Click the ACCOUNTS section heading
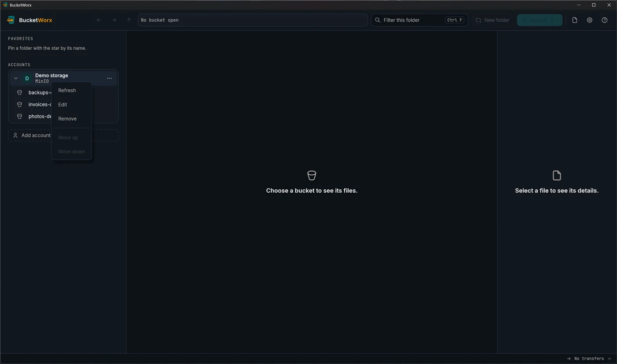The width and height of the screenshot is (617, 364). click(x=19, y=65)
